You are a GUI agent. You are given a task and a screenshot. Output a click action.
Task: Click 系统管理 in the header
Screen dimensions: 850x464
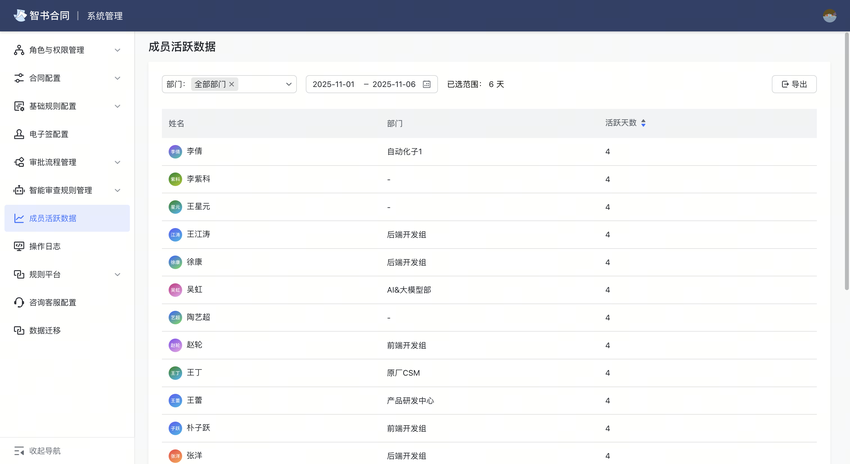pyautogui.click(x=105, y=16)
